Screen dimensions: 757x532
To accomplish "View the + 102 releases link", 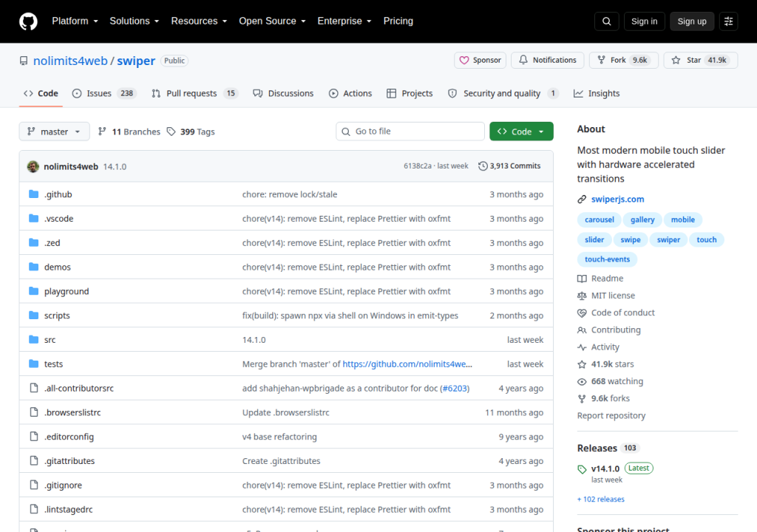I will point(600,499).
